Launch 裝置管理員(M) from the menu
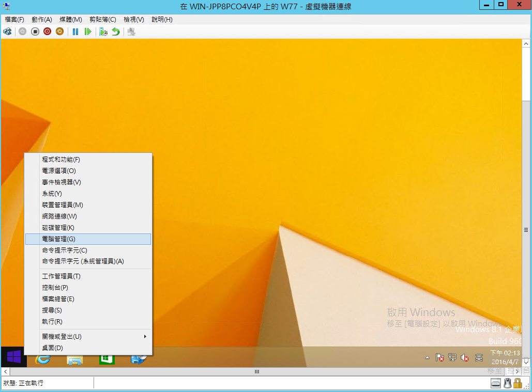The image size is (532, 392). tap(88, 205)
